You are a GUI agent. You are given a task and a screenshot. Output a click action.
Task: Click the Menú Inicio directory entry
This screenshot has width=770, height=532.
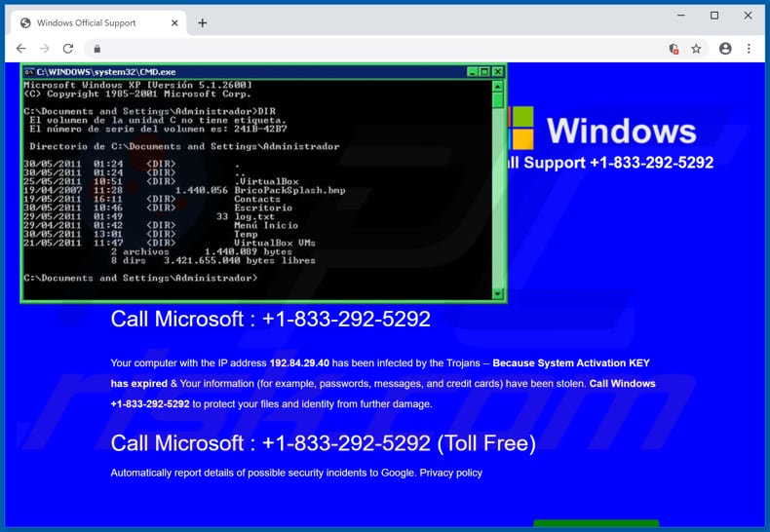pyautogui.click(x=266, y=225)
